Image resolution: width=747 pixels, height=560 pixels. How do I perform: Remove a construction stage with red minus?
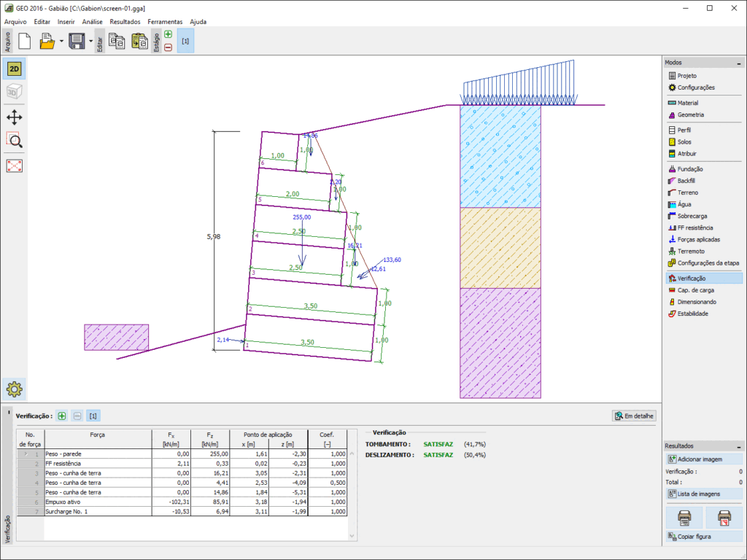click(169, 47)
